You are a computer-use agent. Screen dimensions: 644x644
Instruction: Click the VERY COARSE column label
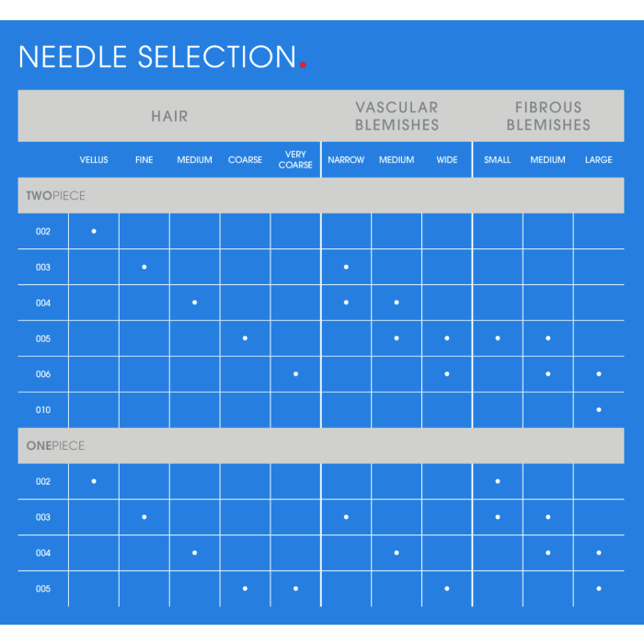(295, 160)
